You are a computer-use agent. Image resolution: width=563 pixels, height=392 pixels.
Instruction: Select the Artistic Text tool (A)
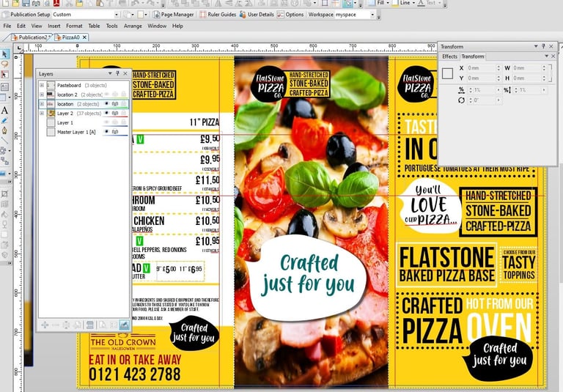point(4,110)
